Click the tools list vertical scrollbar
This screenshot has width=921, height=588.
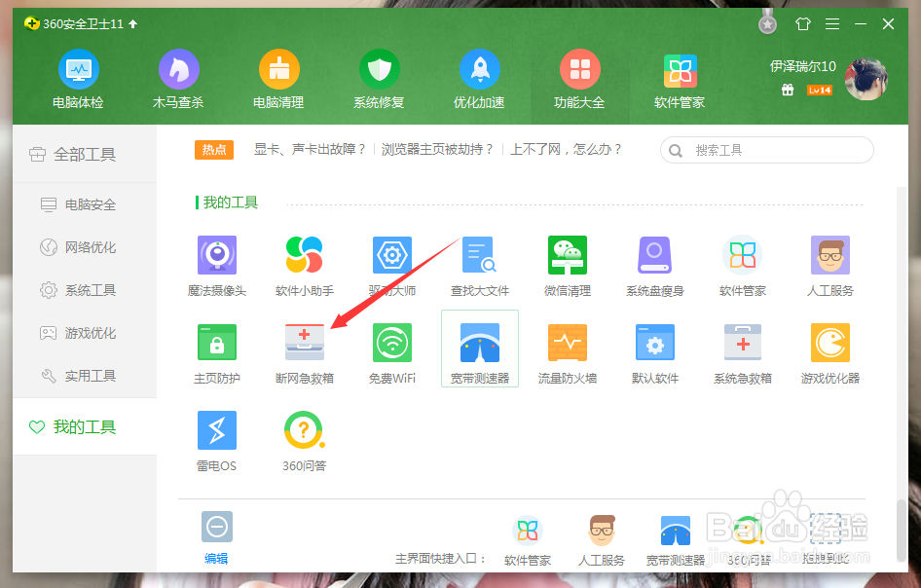901,530
